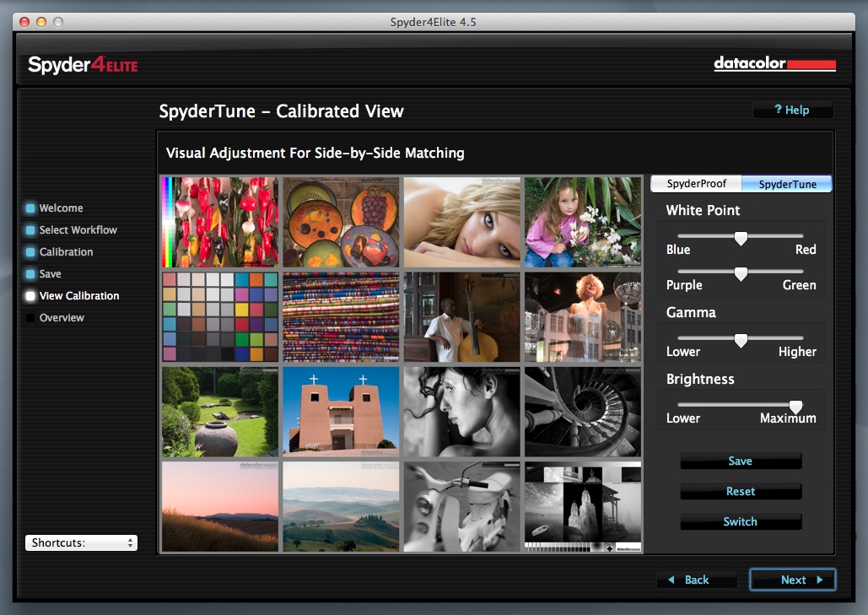This screenshot has width=868, height=615.
Task: Click the Brightness slider handle
Action: tap(795, 407)
